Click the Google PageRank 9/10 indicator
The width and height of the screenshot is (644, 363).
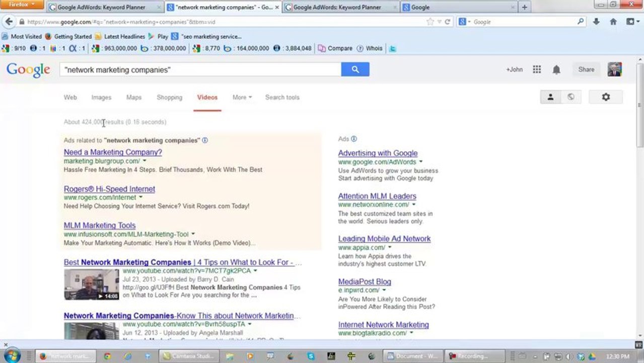click(14, 48)
